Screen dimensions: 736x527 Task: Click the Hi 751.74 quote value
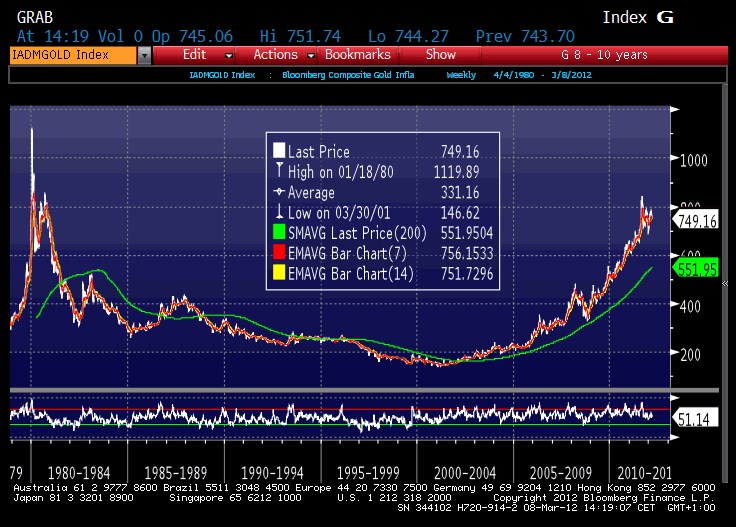(x=300, y=36)
